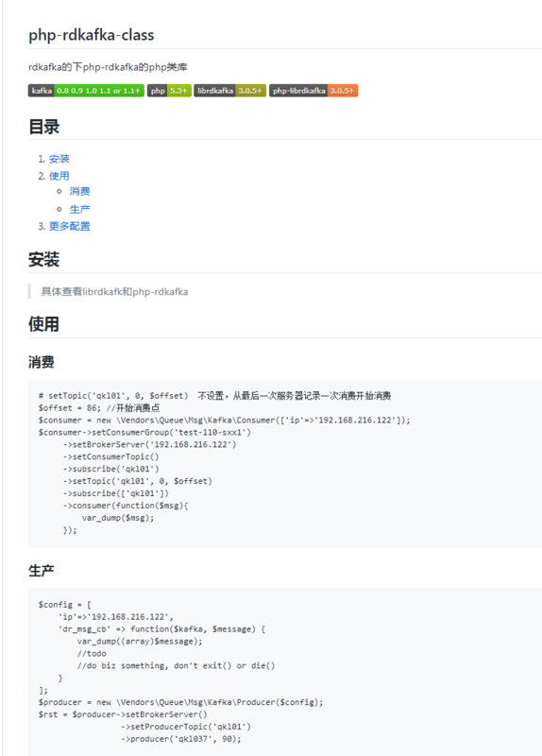Click the 生产 subsection heading

click(41, 571)
